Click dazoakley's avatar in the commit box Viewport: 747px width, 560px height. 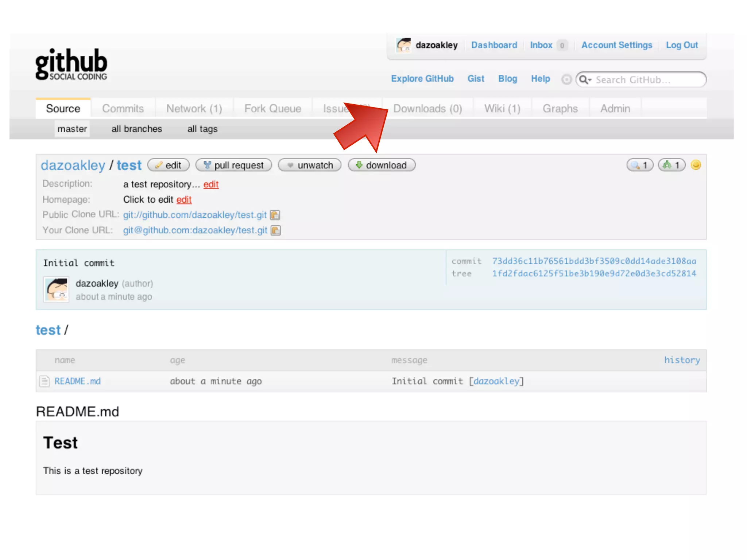coord(56,289)
